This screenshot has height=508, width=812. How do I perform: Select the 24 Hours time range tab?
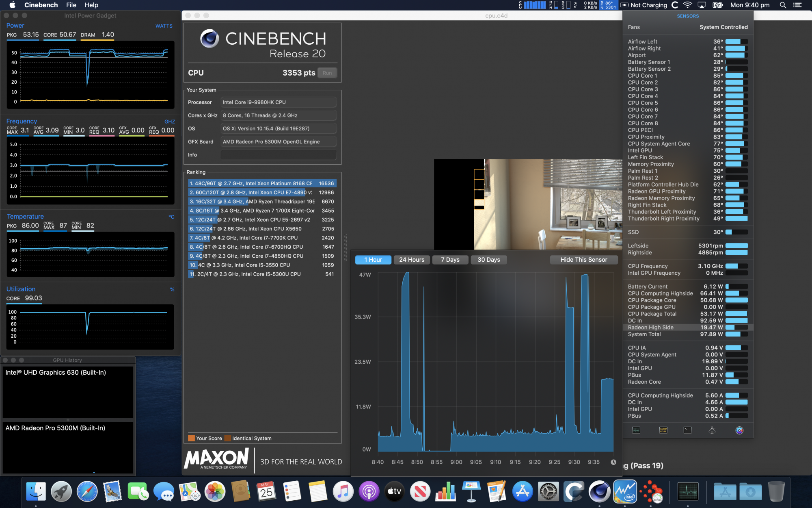410,259
